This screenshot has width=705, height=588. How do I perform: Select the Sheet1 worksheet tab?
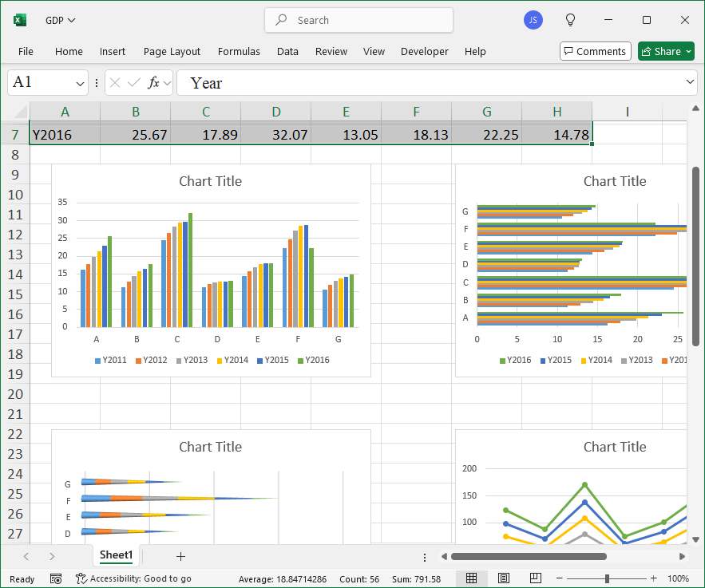coord(116,555)
